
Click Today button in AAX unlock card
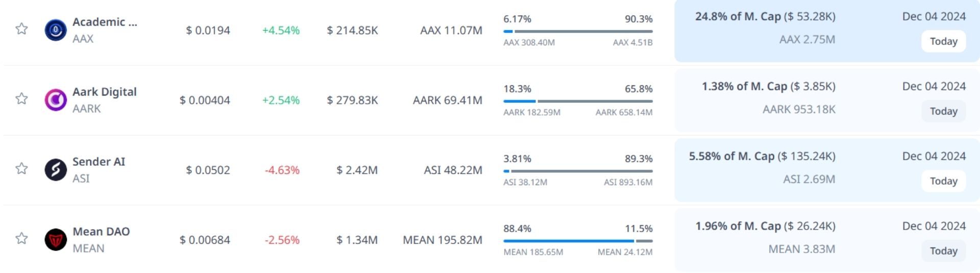[943, 41]
